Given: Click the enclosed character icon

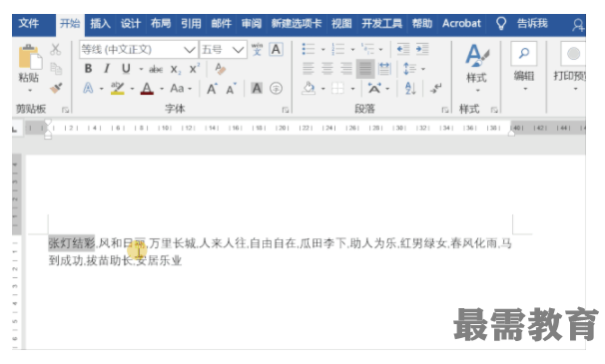Looking at the screenshot, I should [x=276, y=89].
